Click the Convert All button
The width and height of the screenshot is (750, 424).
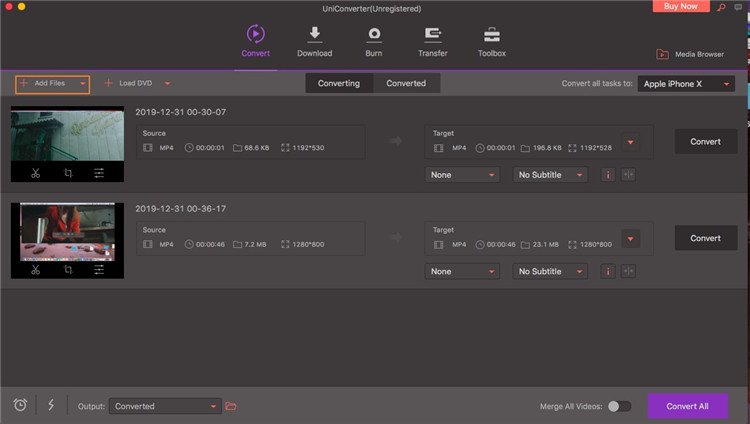pos(687,406)
